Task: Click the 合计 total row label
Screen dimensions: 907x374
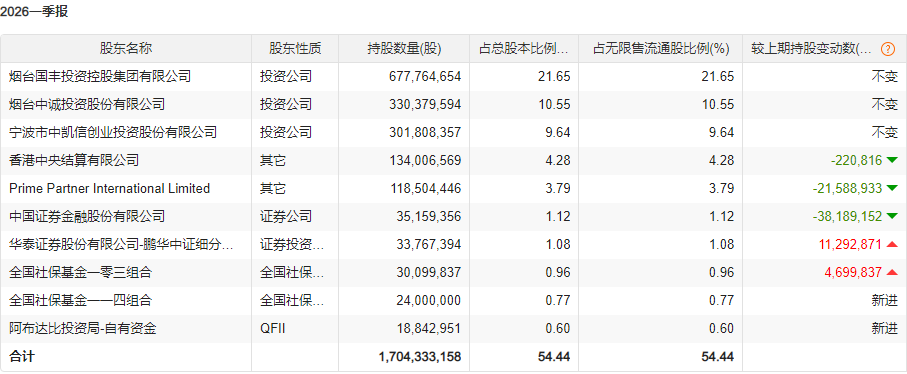Action: pyautogui.click(x=22, y=357)
